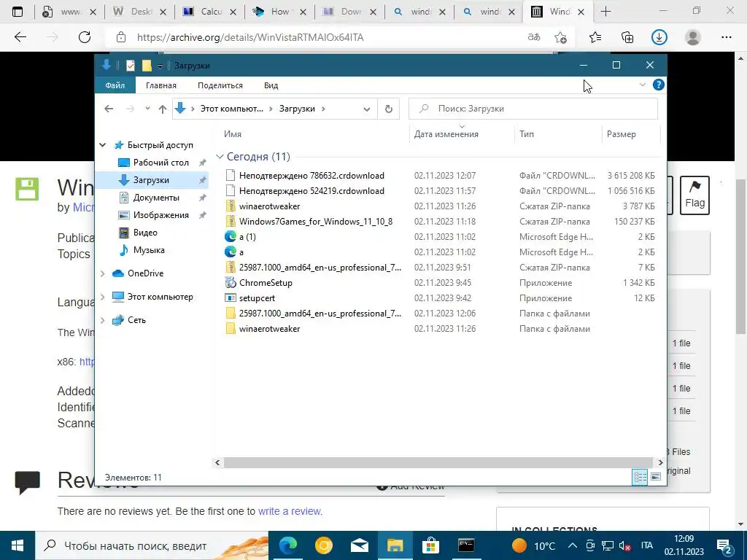Click the Explorer help question mark icon
This screenshot has height=560, width=747.
pos(659,85)
